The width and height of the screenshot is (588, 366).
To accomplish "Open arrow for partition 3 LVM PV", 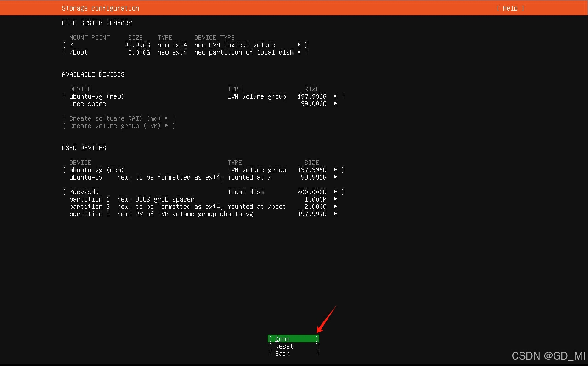I will [x=336, y=214].
